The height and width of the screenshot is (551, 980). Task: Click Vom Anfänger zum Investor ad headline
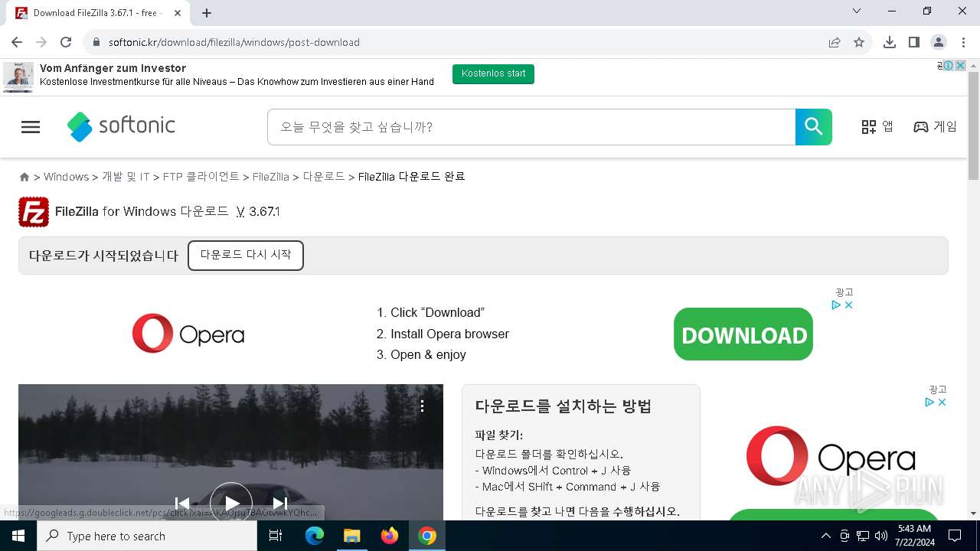[x=113, y=68]
